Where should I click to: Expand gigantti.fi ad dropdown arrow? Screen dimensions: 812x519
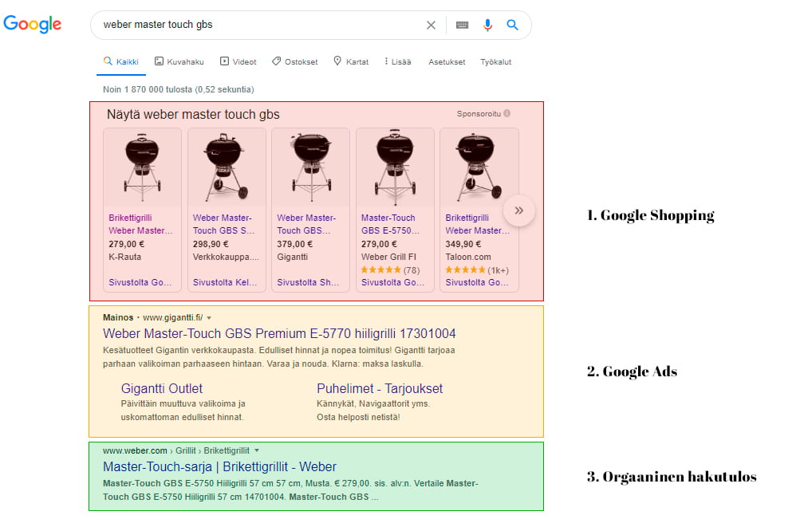click(x=209, y=318)
